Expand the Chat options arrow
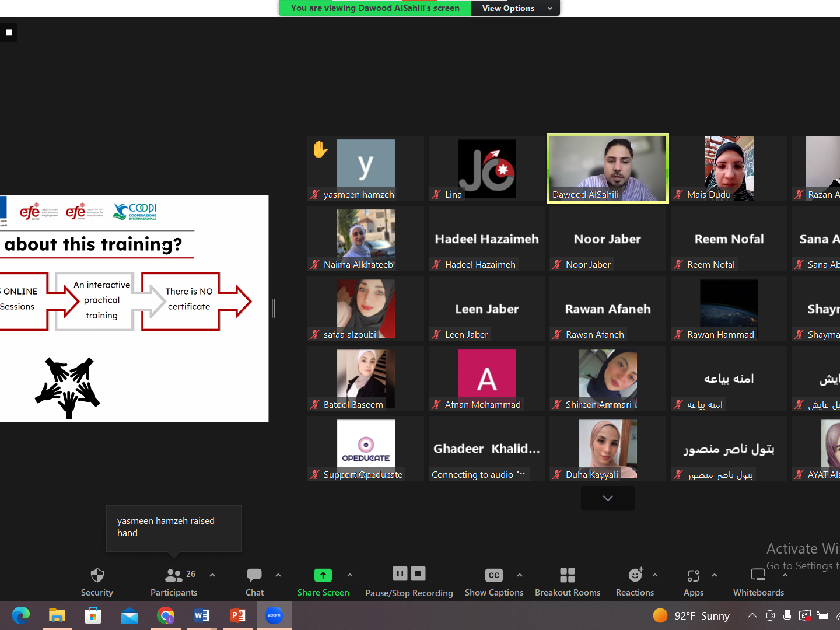The height and width of the screenshot is (630, 840). pyautogui.click(x=278, y=575)
